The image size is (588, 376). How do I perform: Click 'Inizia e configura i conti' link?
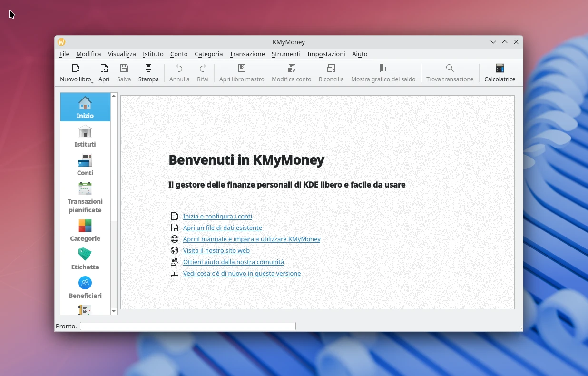click(217, 216)
